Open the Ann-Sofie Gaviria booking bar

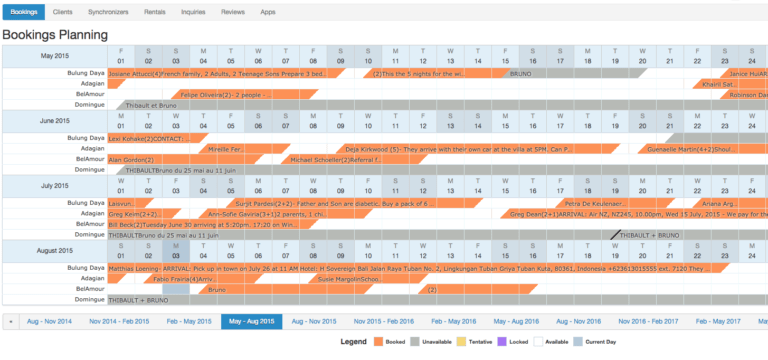tap(286, 214)
